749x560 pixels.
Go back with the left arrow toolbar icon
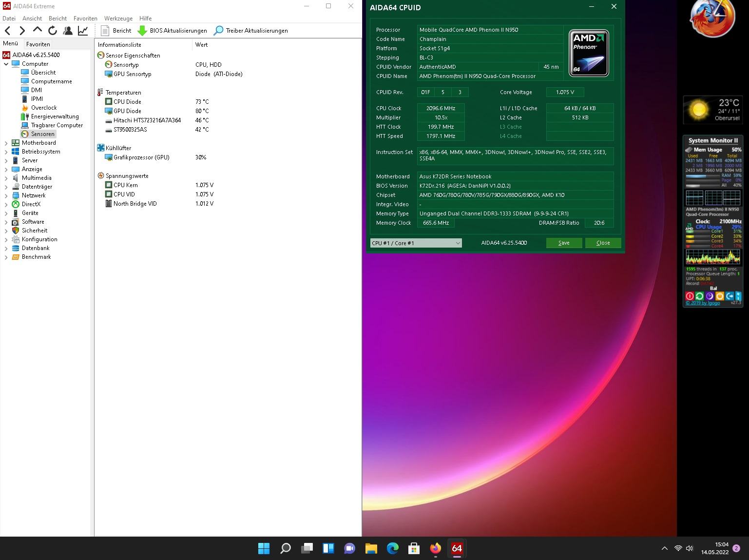[x=8, y=31]
